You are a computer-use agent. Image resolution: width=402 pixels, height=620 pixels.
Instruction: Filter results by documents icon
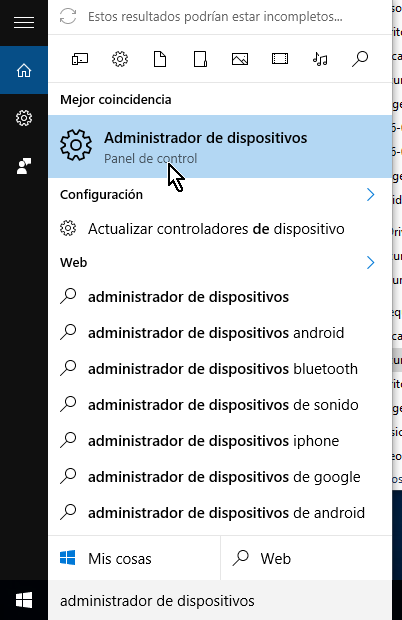point(160,59)
